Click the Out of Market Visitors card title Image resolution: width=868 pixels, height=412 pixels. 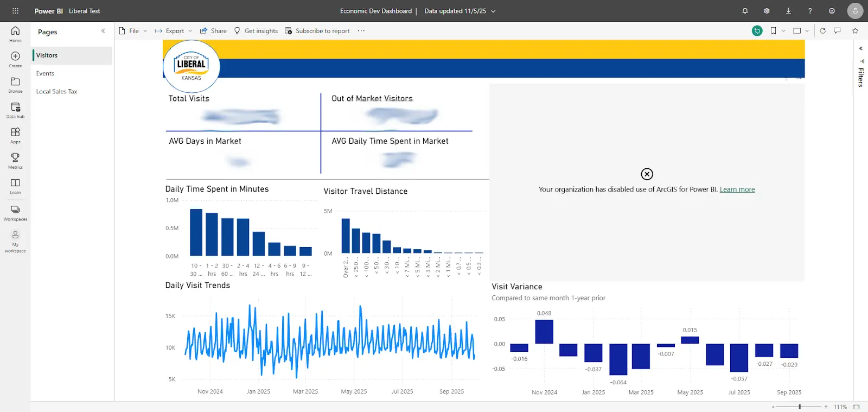pyautogui.click(x=372, y=98)
